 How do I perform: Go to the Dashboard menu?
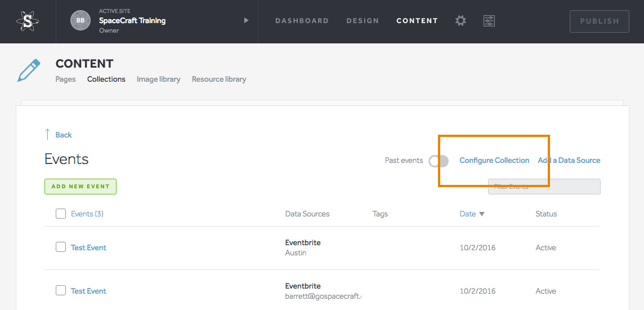[x=302, y=21]
